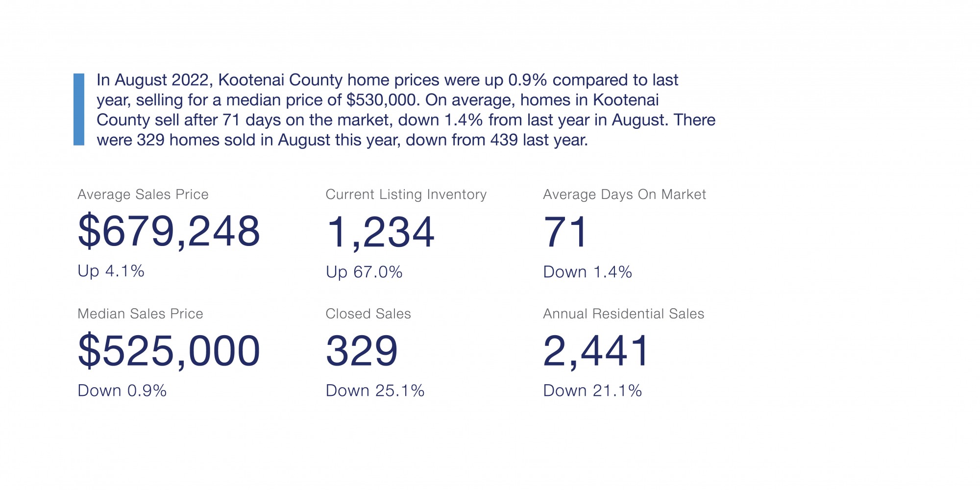
Task: Click the August 2022 summary paragraph
Action: tap(406, 110)
